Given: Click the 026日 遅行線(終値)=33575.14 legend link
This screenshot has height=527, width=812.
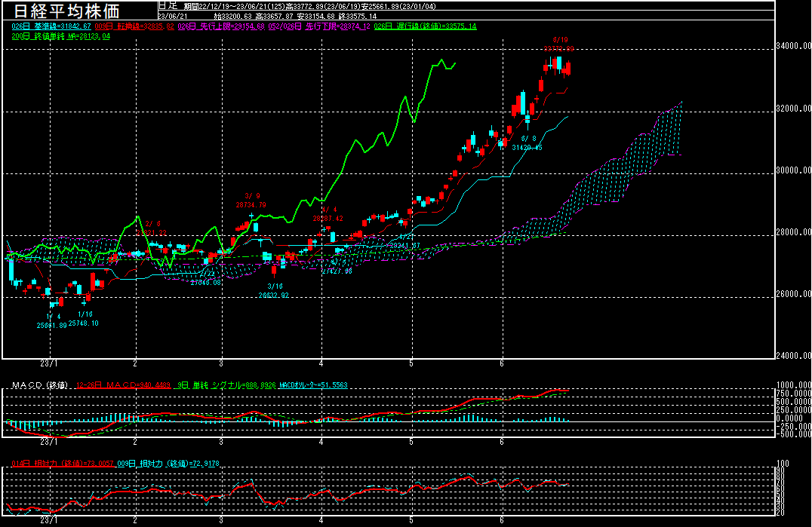Looking at the screenshot, I should pyautogui.click(x=425, y=26).
